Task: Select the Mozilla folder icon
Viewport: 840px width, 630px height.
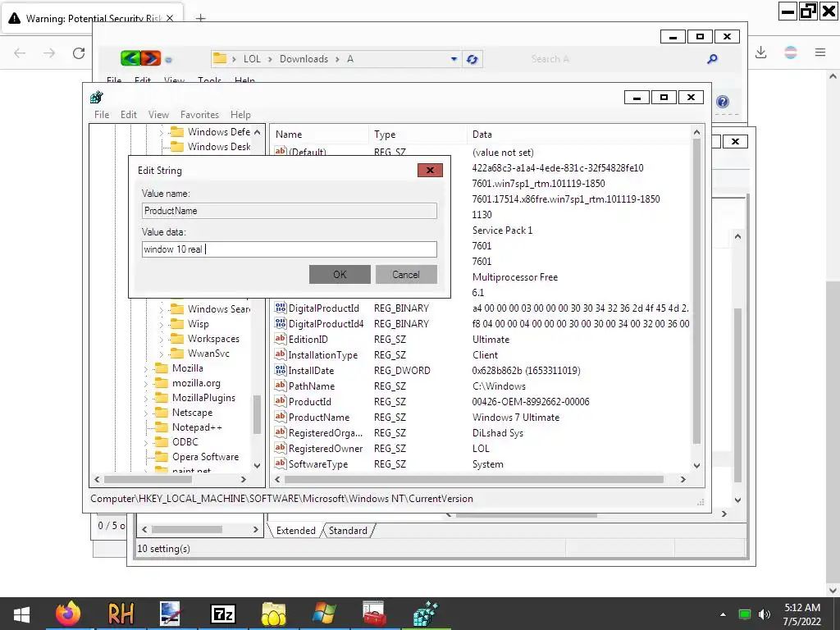Action: [162, 368]
